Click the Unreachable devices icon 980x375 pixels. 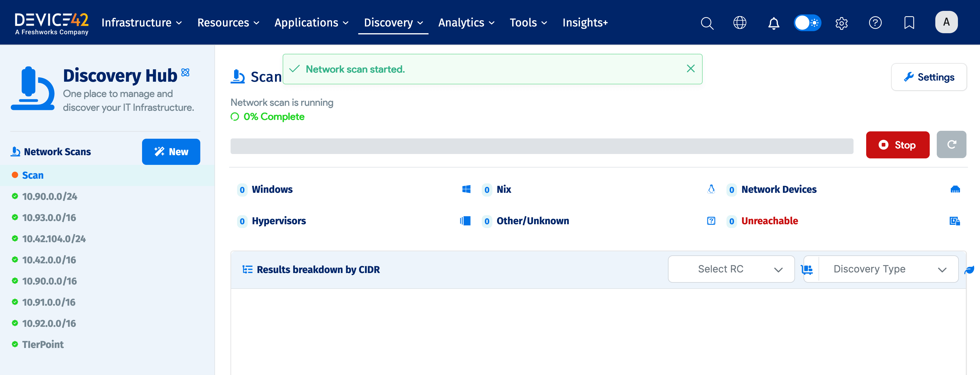954,221
